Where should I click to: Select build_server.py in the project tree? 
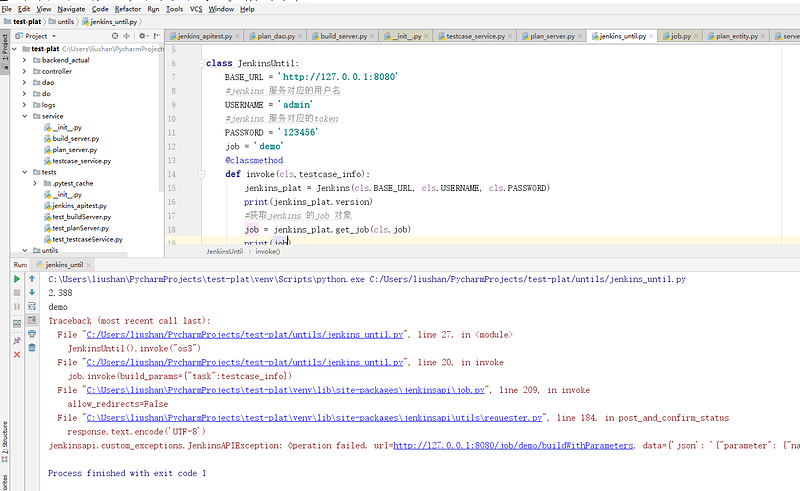76,138
